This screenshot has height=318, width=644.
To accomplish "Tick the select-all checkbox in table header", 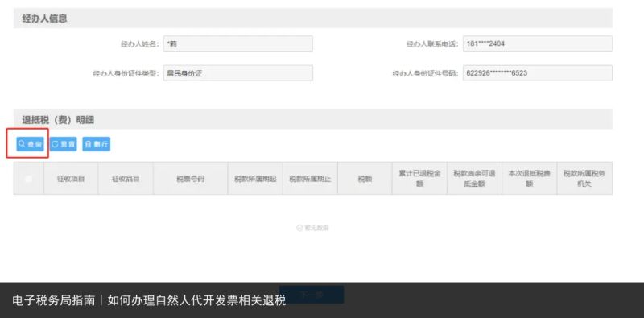I will (x=29, y=179).
